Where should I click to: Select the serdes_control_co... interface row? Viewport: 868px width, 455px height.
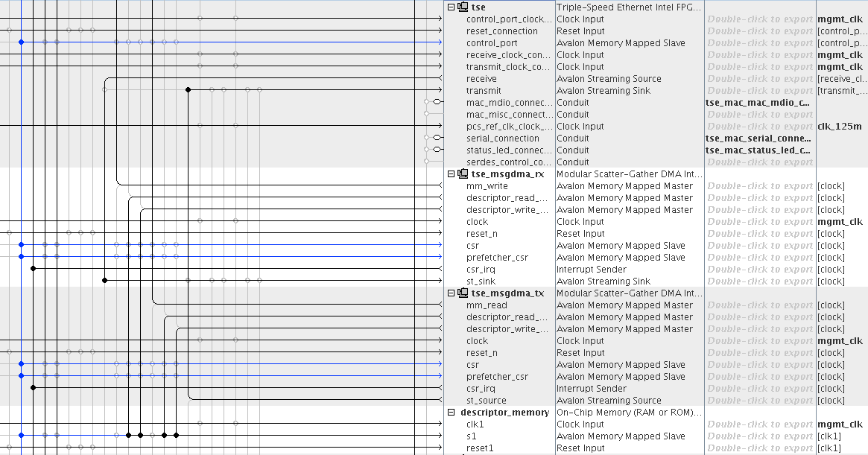click(x=509, y=162)
